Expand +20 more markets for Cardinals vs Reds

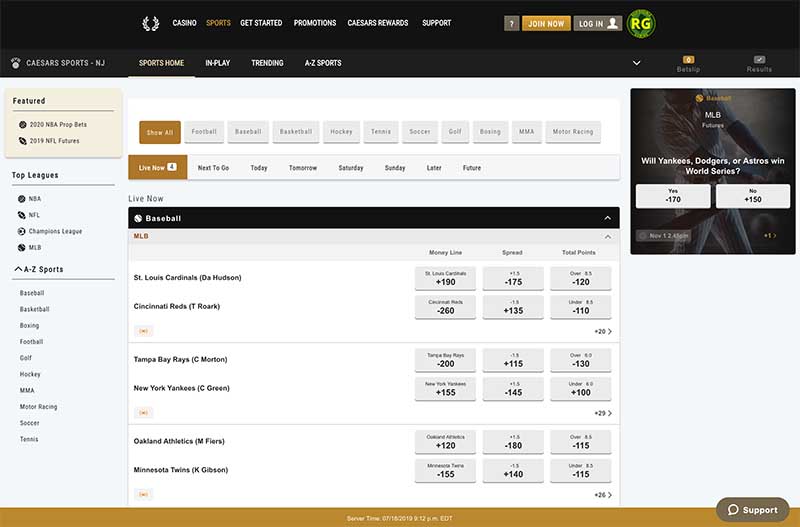(603, 332)
